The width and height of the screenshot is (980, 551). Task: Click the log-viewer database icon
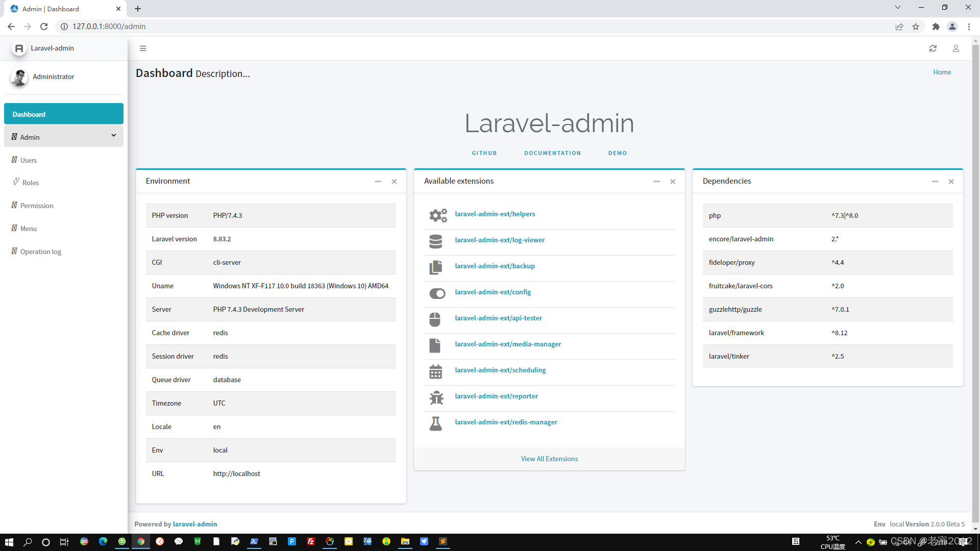[436, 241]
